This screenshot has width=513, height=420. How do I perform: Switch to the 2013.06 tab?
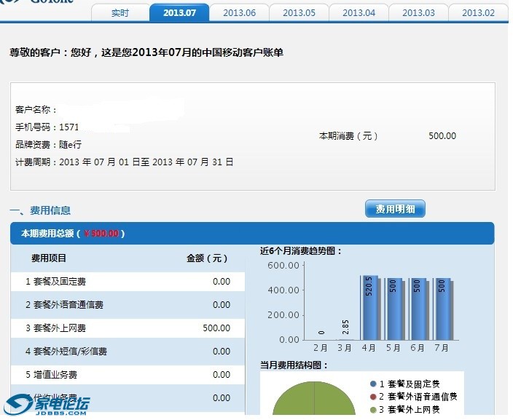[x=239, y=13]
